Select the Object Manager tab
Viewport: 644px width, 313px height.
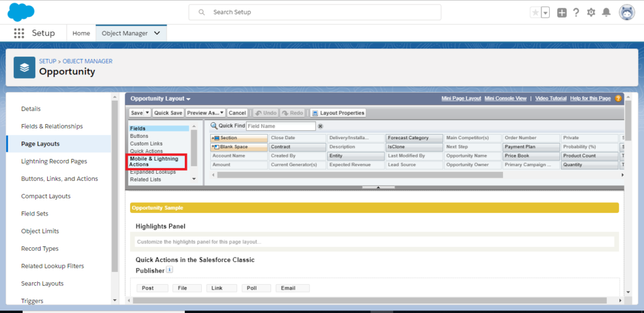point(125,33)
